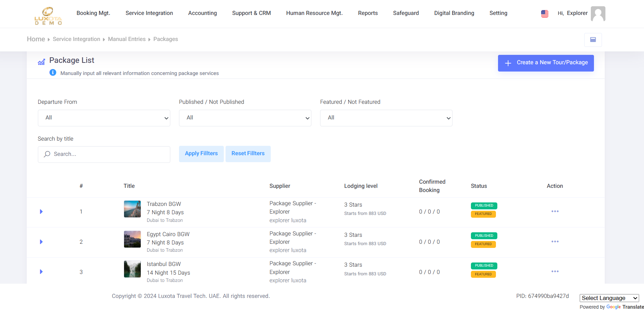Toggle the PUBLISHED status badge for Egypt Cairo BGW
This screenshot has width=644, height=317.
[x=484, y=235]
